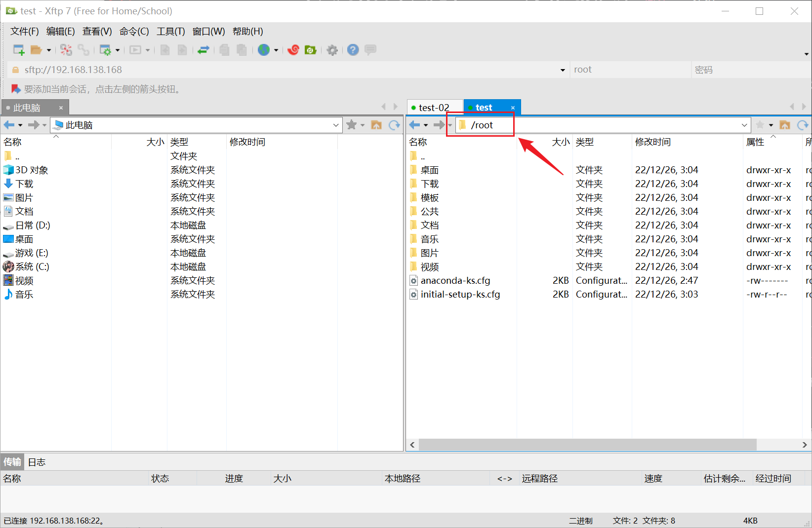The width and height of the screenshot is (812, 528).
Task: Click the Copy toolbar icon
Action: click(224, 50)
